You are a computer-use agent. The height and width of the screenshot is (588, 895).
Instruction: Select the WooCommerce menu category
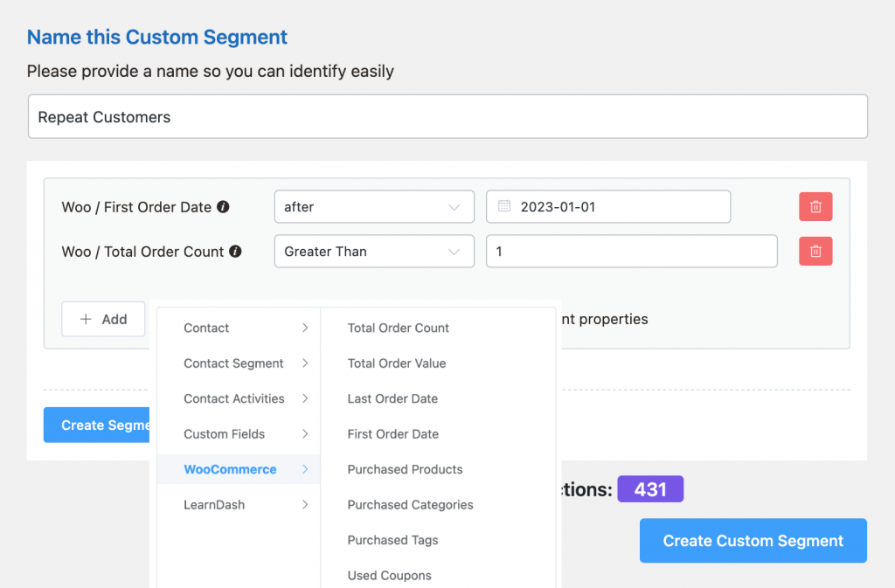pyautogui.click(x=239, y=469)
